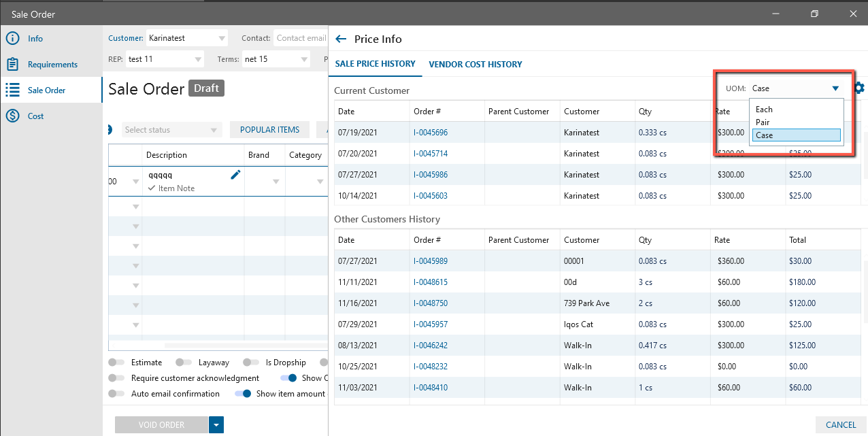Click the back arrow beside Price Info

pyautogui.click(x=341, y=39)
